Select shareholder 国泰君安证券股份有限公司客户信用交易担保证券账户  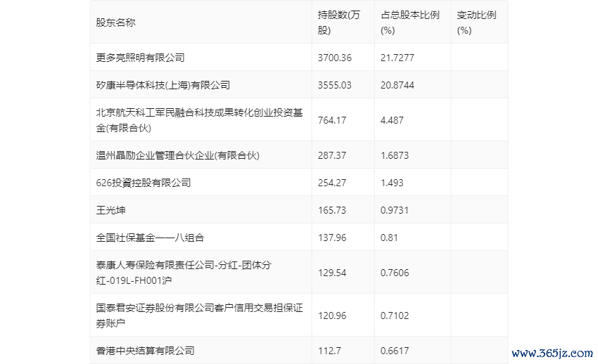click(x=200, y=316)
